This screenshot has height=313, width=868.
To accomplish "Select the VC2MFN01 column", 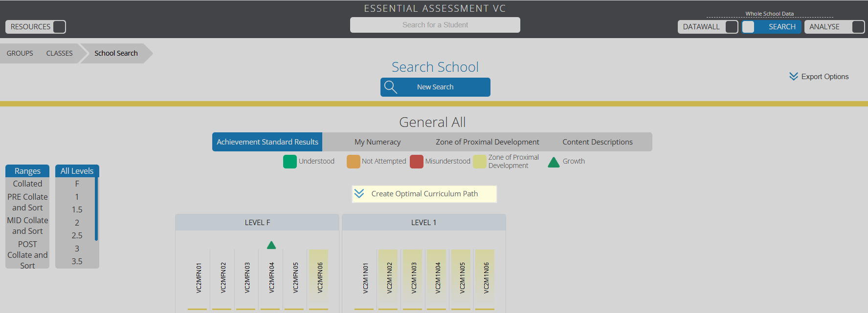I will pyautogui.click(x=198, y=279).
